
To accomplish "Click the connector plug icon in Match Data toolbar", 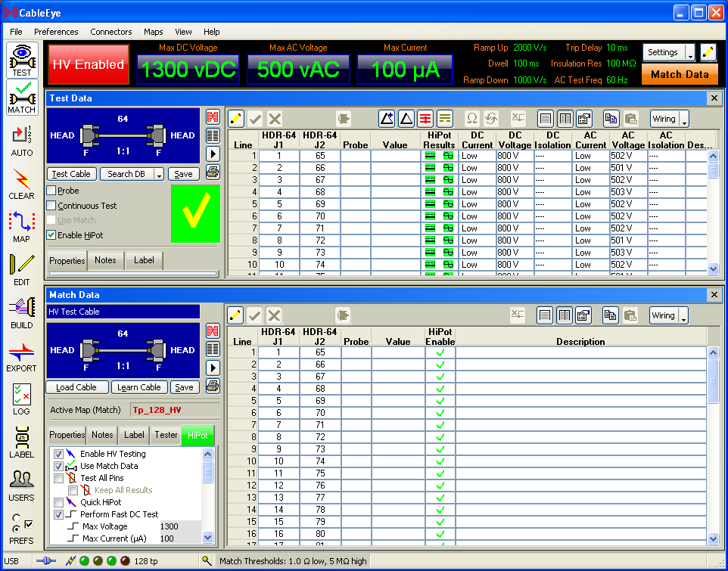I will pyautogui.click(x=343, y=315).
